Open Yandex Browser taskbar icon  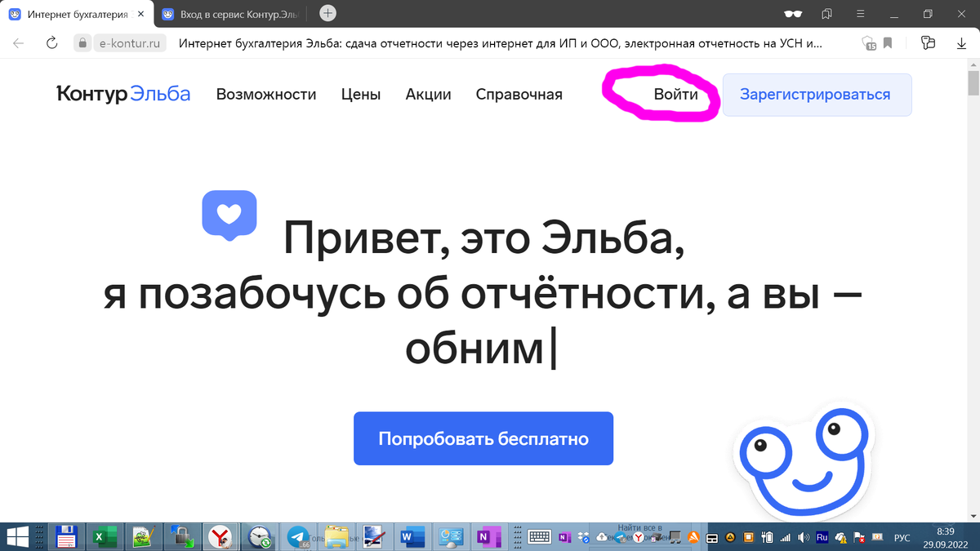(220, 536)
